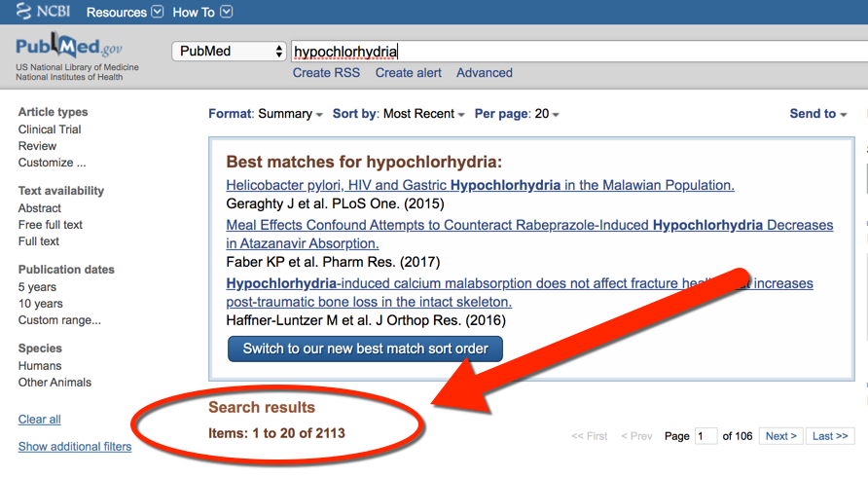Click the Items: 1 to 20 of 2113 text

click(276, 433)
